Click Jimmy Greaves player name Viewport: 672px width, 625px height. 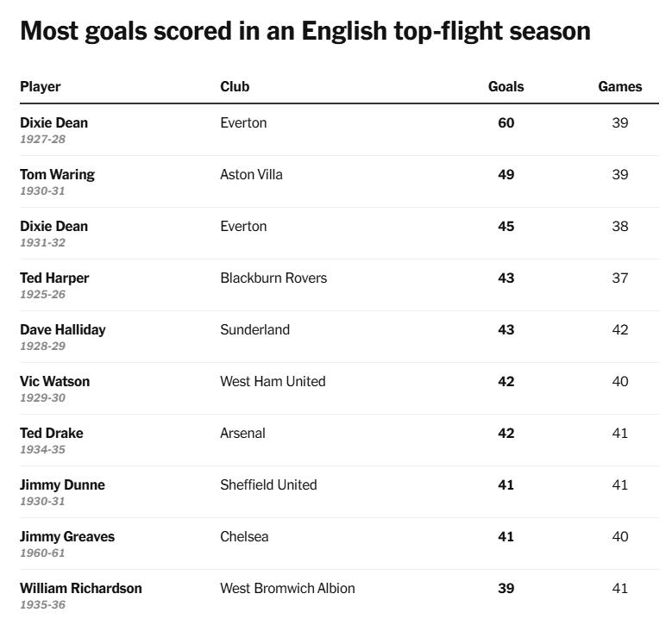[67, 536]
